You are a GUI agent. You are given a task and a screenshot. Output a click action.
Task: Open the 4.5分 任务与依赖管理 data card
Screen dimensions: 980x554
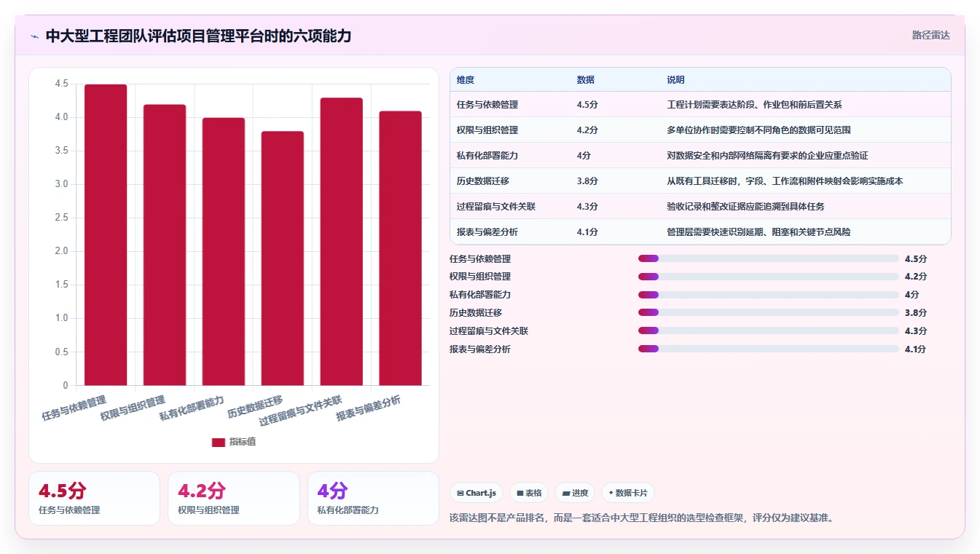[94, 498]
